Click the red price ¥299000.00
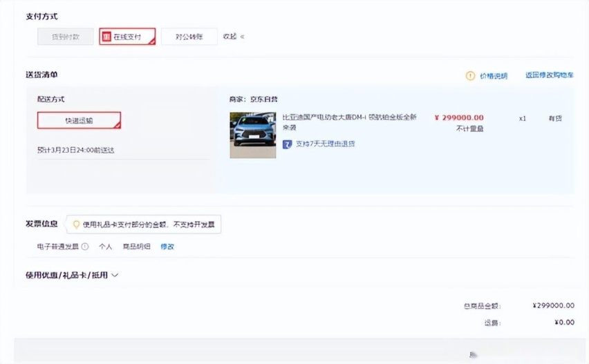Image resolution: width=589 pixels, height=364 pixels. [459, 118]
